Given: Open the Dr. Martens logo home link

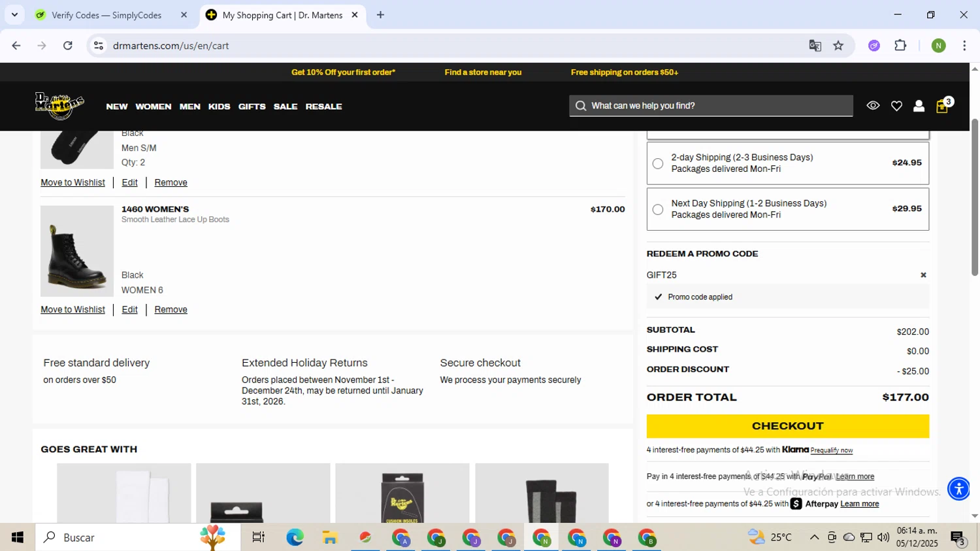Looking at the screenshot, I should point(59,105).
